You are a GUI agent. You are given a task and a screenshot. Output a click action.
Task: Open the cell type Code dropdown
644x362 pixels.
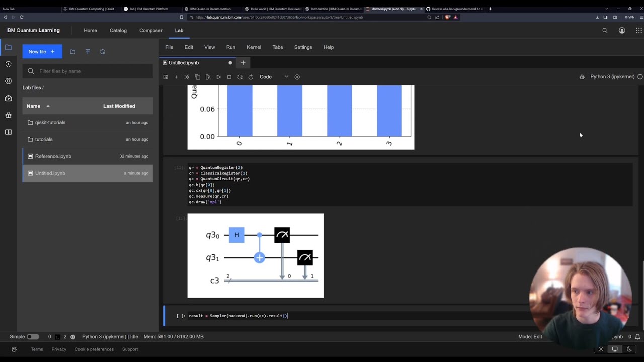tap(274, 77)
